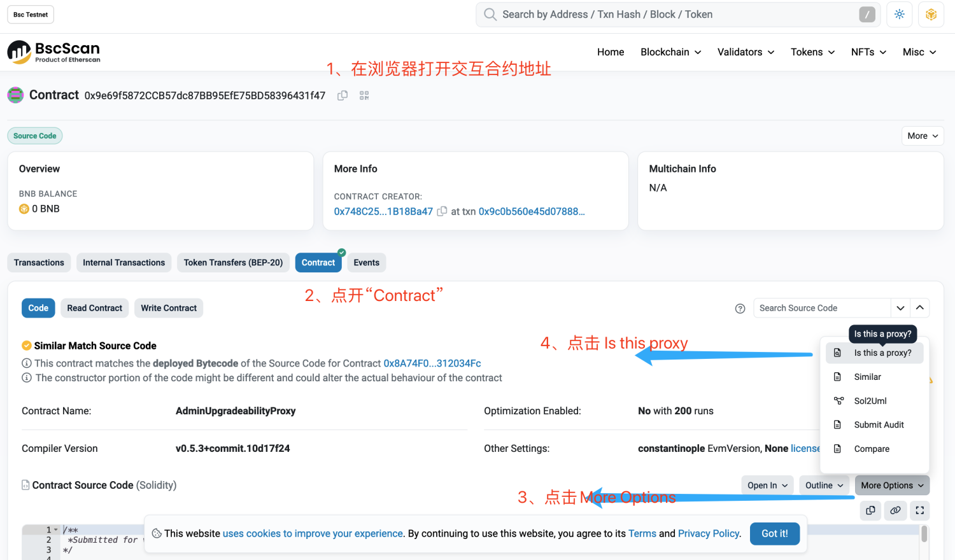
Task: Open the Events tab
Action: pos(367,263)
